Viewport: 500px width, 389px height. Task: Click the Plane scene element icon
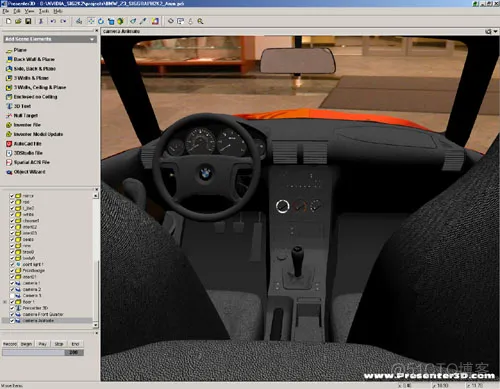9,50
